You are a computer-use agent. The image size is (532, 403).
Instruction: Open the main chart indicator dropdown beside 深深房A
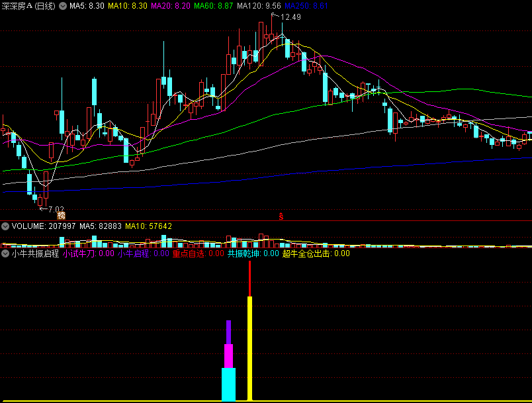coord(63,6)
